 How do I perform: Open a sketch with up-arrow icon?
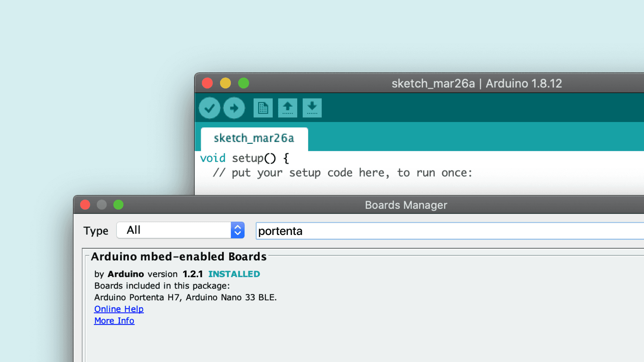click(287, 108)
